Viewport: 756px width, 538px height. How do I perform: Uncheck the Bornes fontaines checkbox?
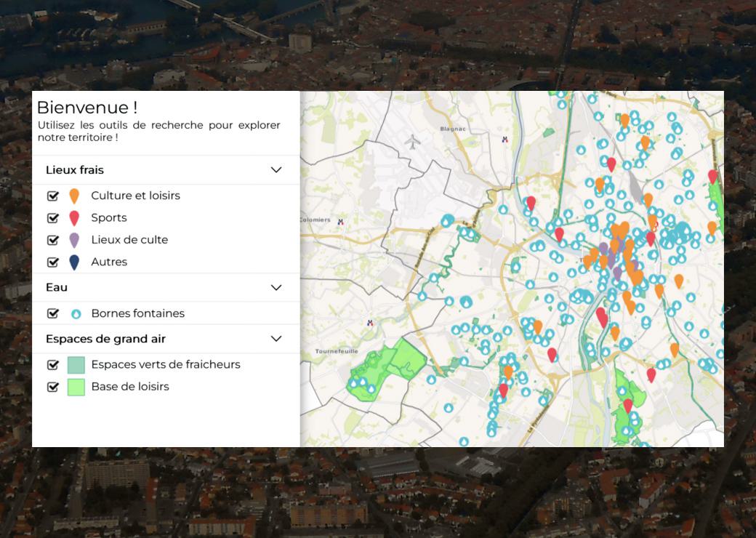(x=53, y=313)
